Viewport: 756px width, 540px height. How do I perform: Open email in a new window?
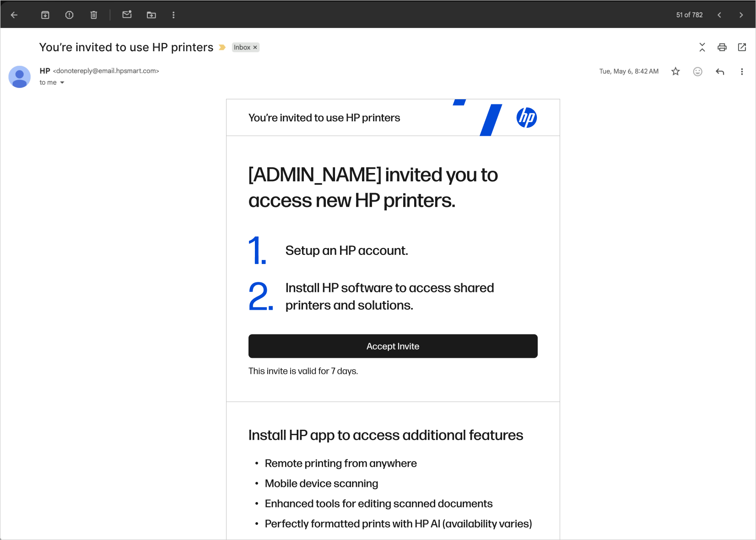(742, 47)
